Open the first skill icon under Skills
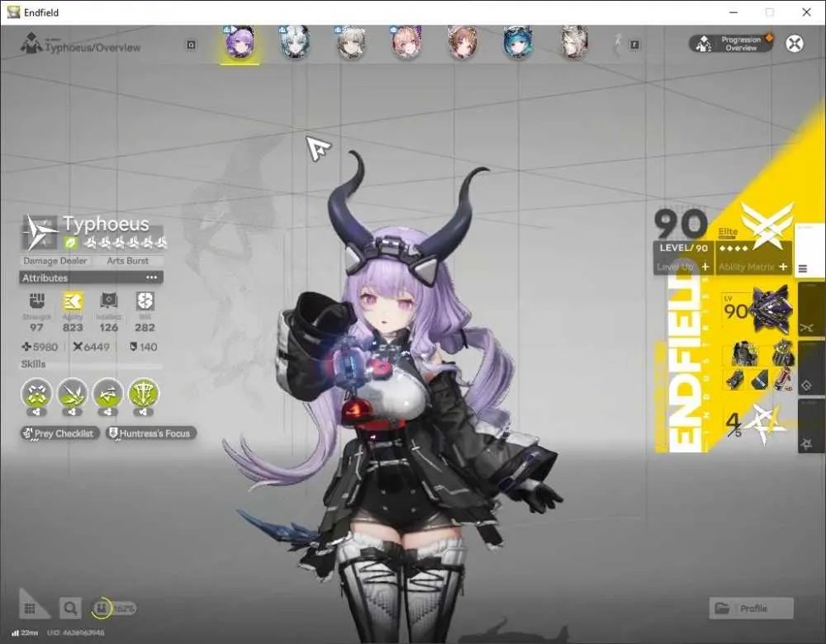 click(36, 394)
